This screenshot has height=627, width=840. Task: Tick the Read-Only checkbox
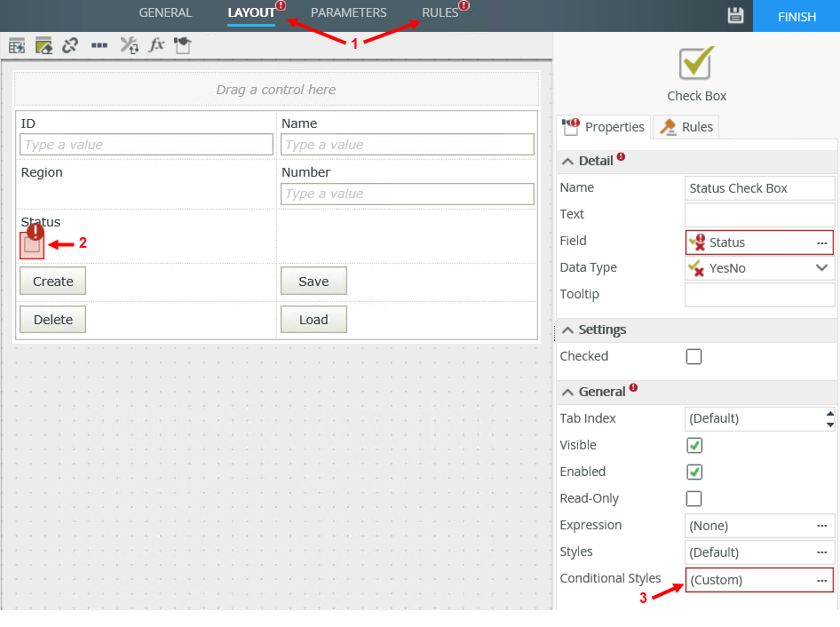pos(693,498)
